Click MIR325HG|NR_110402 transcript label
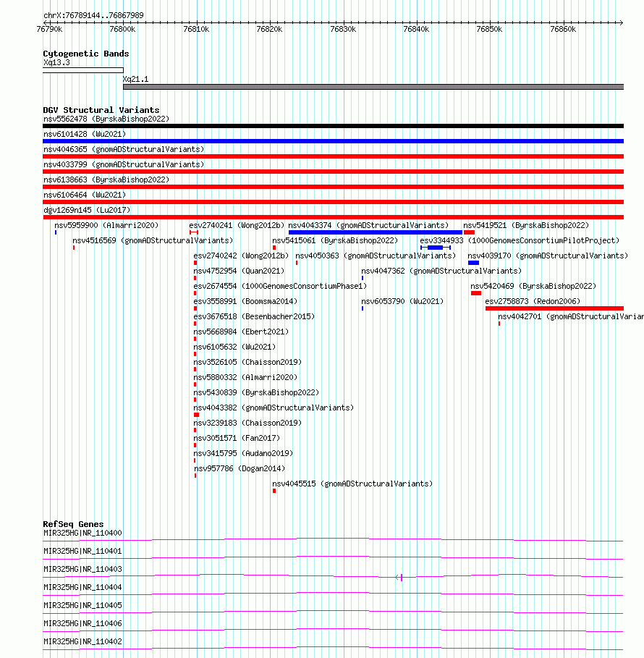The image size is (644, 658). click(82, 641)
